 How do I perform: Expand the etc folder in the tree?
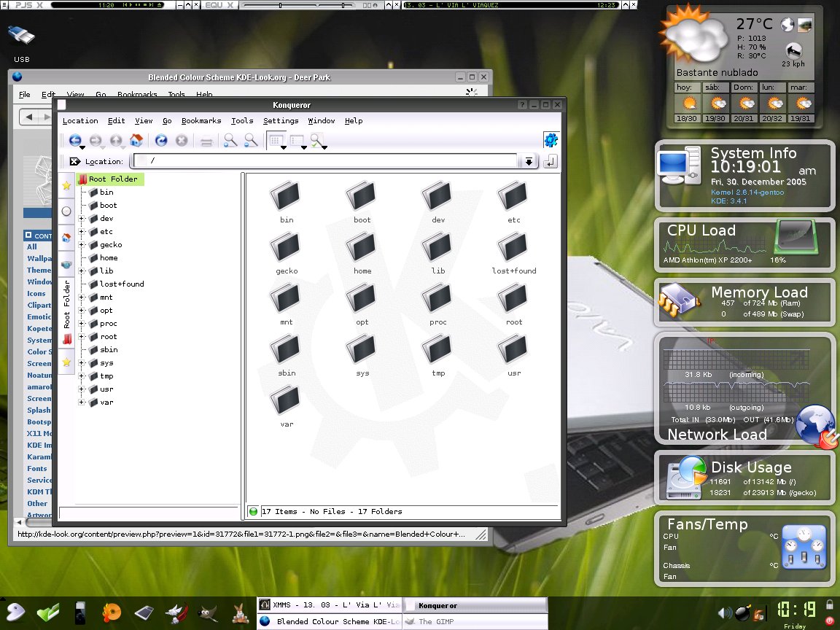pos(82,232)
